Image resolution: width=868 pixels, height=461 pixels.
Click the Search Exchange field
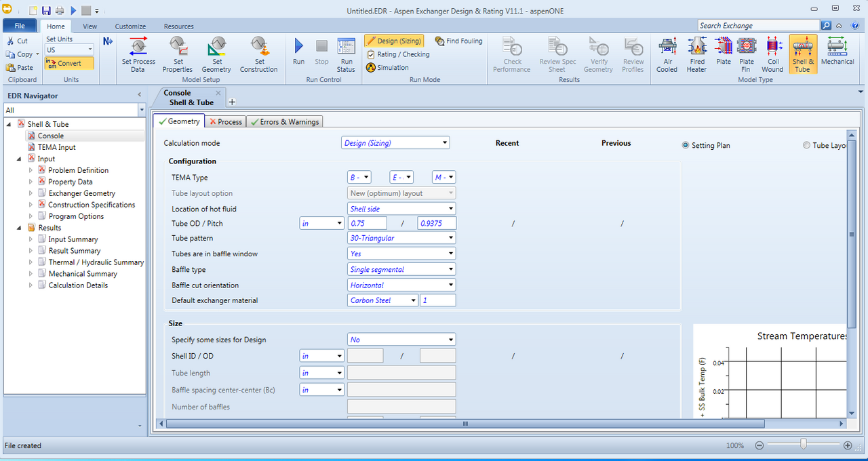[x=758, y=25]
